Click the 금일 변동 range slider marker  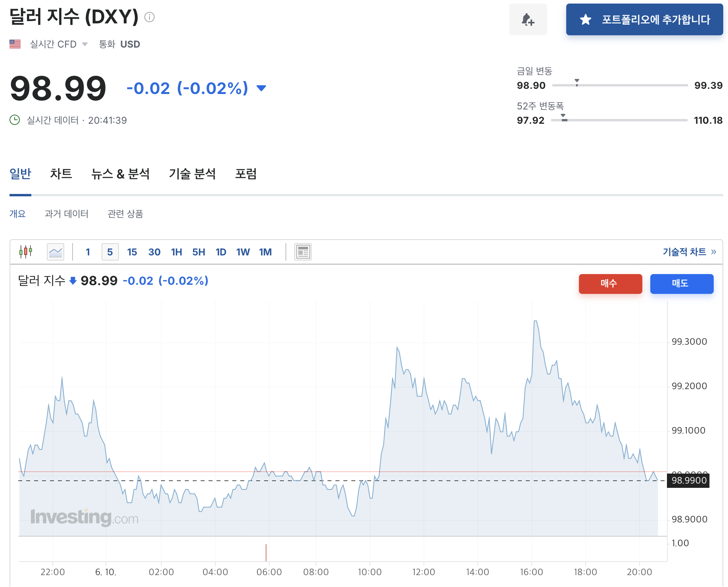point(577,82)
